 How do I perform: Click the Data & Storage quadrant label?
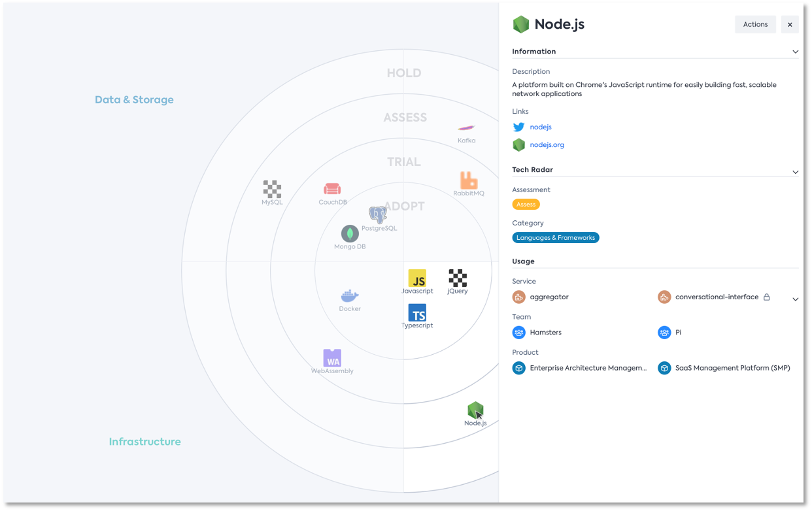[134, 100]
